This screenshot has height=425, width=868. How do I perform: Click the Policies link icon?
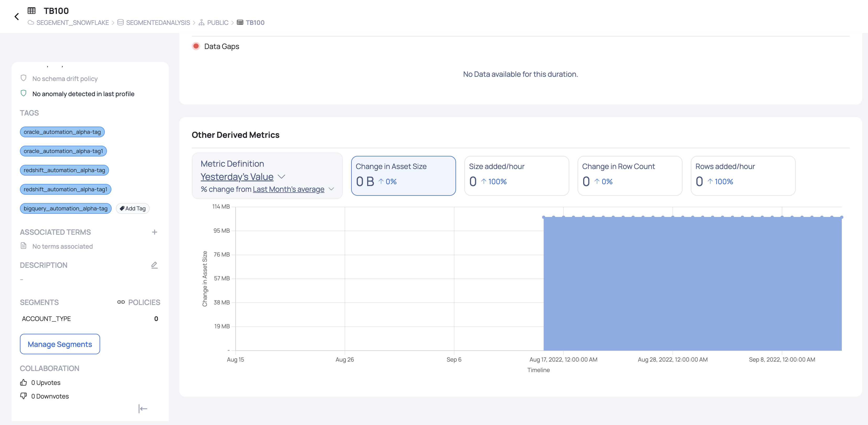pyautogui.click(x=121, y=302)
